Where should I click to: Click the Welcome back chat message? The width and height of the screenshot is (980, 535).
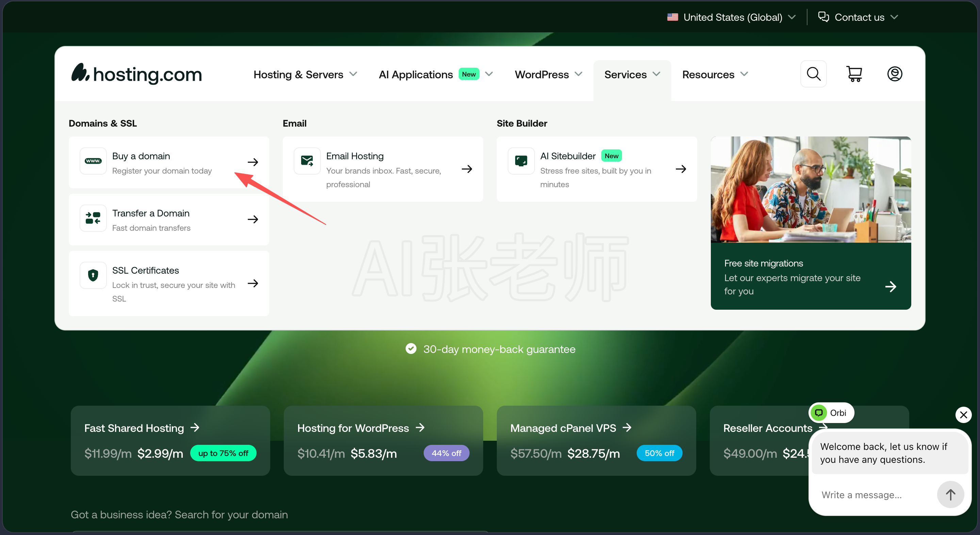pyautogui.click(x=889, y=453)
